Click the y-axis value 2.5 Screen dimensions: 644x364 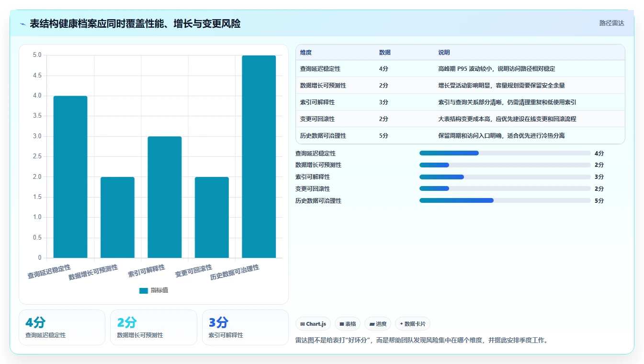[x=37, y=156]
